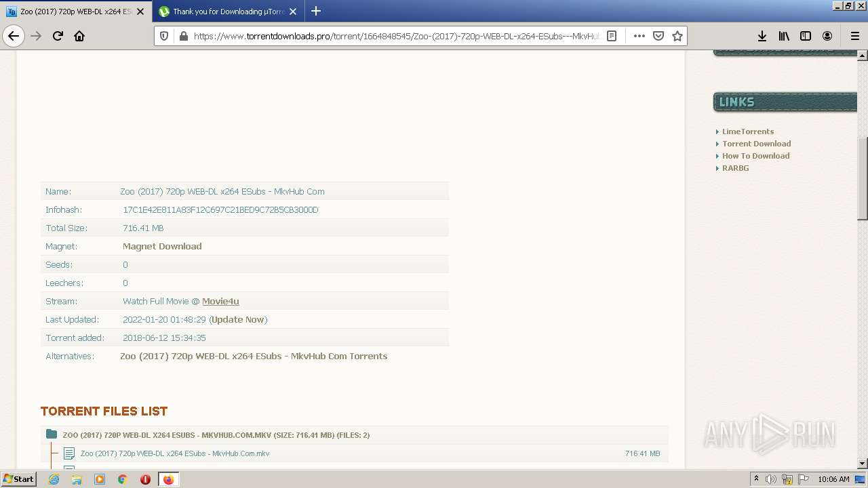Click the scrollbar down arrow
The image size is (868, 488).
point(863,464)
